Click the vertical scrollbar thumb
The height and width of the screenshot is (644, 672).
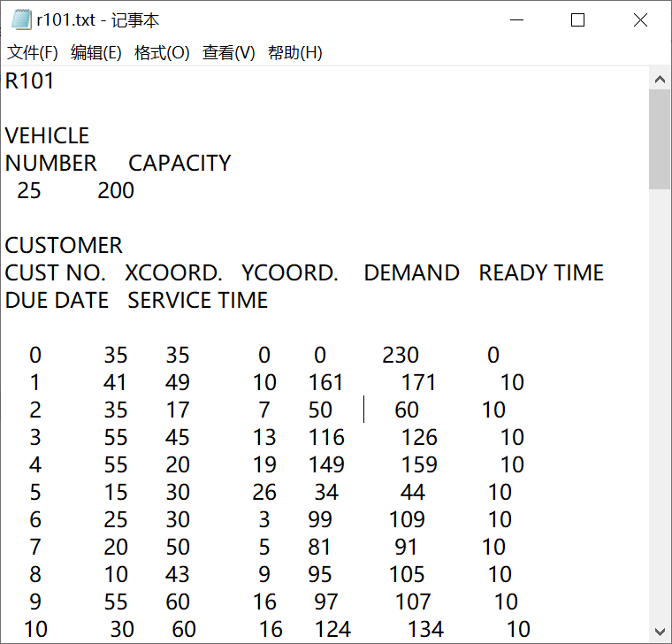tap(660, 139)
